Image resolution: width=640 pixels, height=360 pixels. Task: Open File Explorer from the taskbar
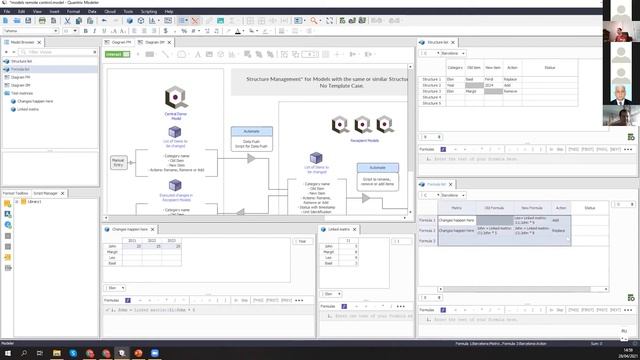tap(57, 353)
